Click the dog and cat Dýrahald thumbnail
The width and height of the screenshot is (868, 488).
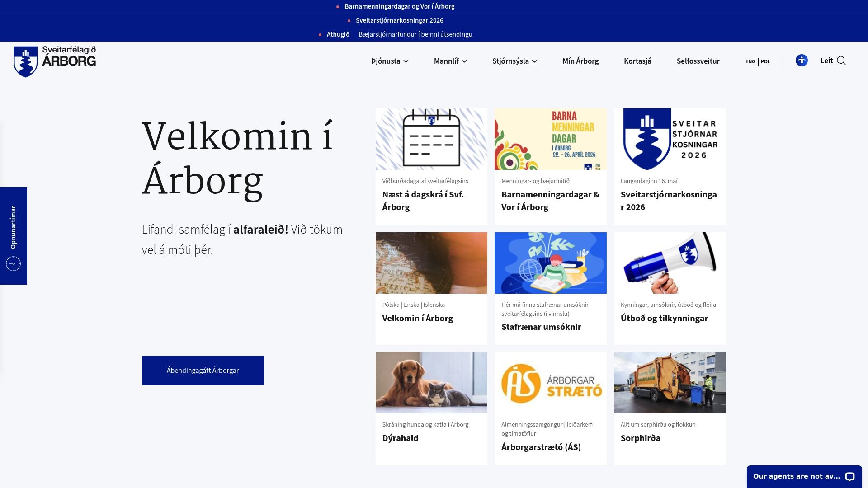click(431, 382)
